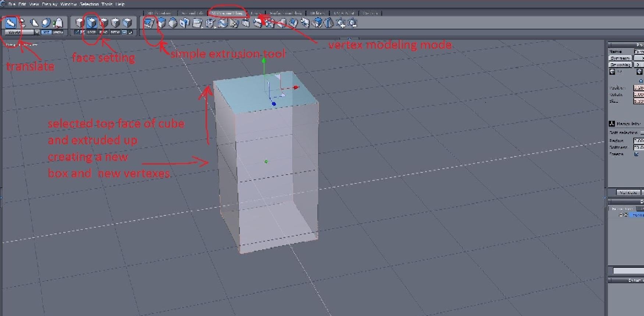This screenshot has height=316, width=644.
Task: Activate the snap magnet tool
Action: click(58, 23)
